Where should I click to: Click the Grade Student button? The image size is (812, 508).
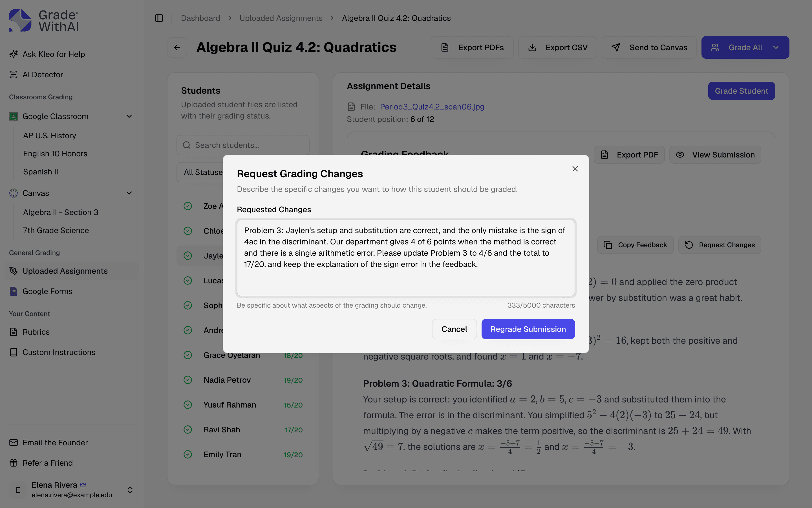pyautogui.click(x=742, y=91)
